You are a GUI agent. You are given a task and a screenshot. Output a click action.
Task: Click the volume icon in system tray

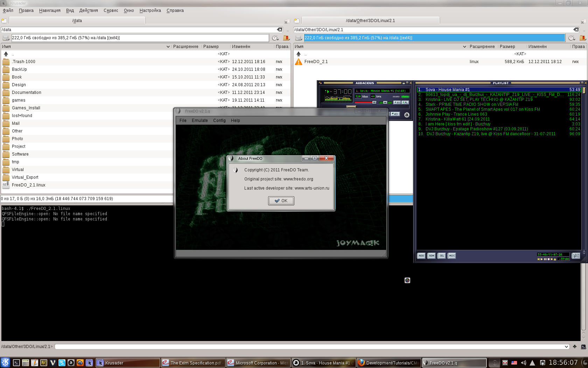(524, 363)
